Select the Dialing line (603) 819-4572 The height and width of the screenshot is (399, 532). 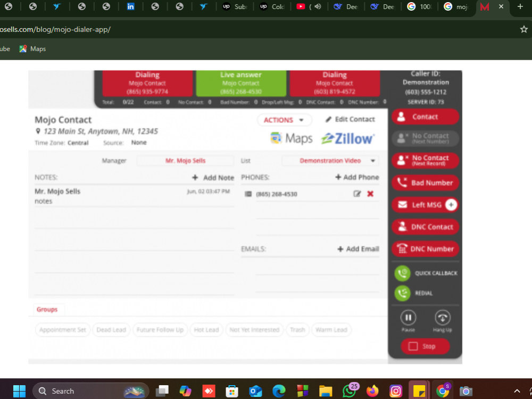pyautogui.click(x=335, y=84)
